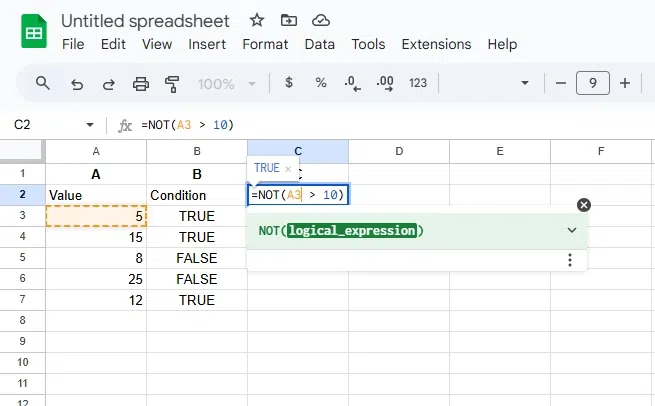Expand the NOT function help chevron

point(572,230)
